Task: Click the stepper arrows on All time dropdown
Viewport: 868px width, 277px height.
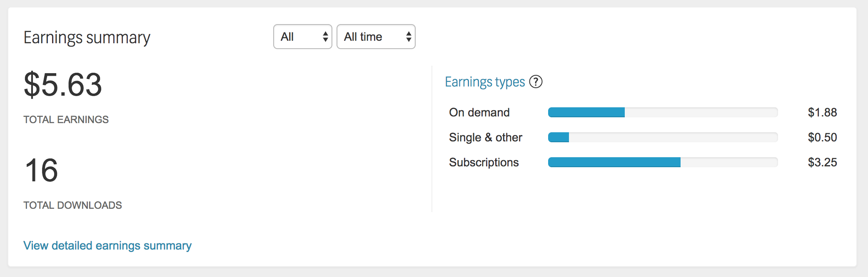Action: tap(409, 37)
